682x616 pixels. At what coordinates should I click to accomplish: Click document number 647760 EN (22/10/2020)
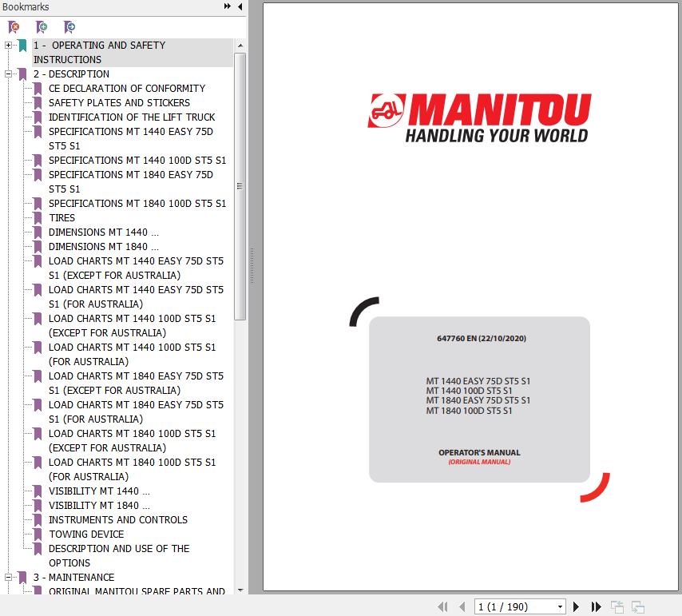482,338
